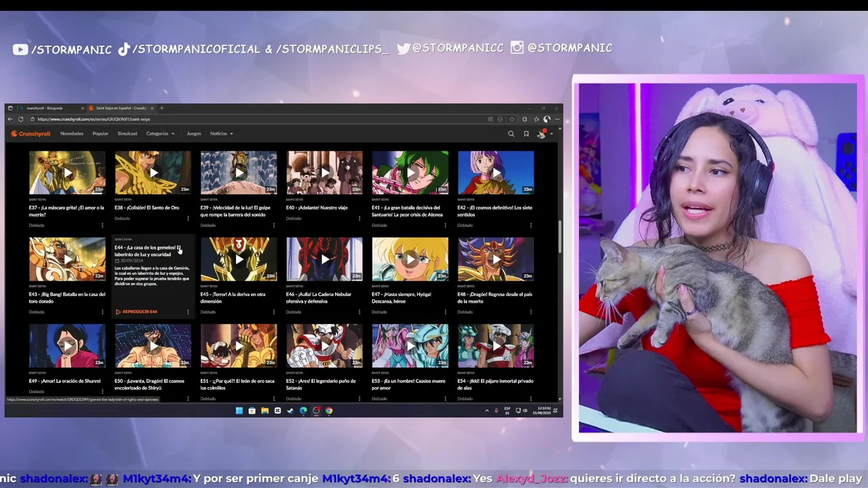The image size is (868, 488).
Task: Click the favorite star in the address bar
Action: [512, 119]
